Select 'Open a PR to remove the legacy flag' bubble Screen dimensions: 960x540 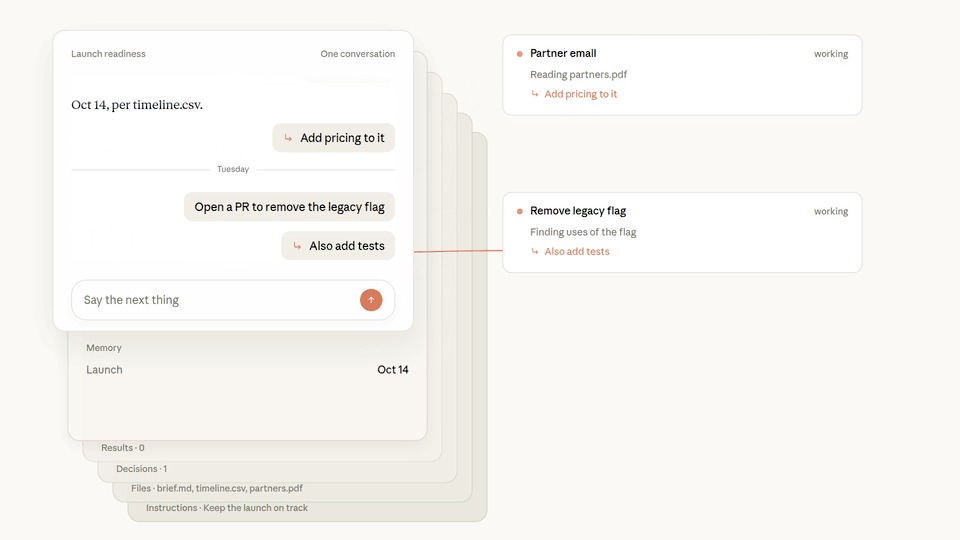point(289,207)
